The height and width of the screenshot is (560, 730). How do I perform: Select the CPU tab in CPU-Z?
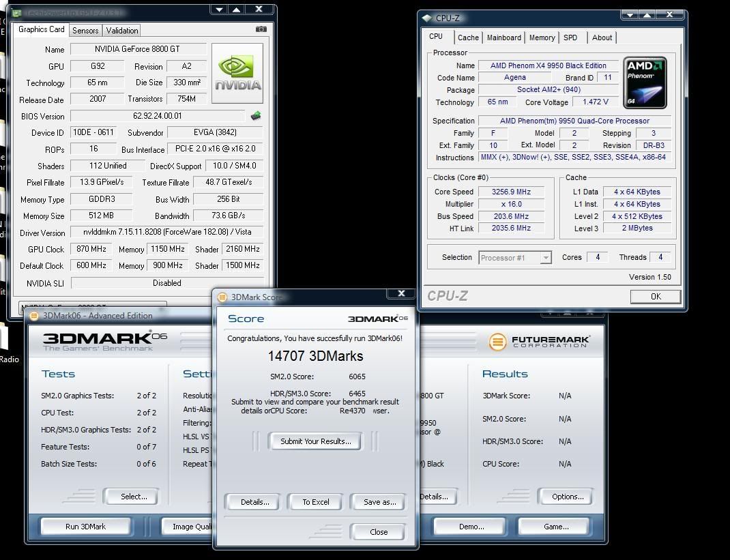tap(436, 36)
